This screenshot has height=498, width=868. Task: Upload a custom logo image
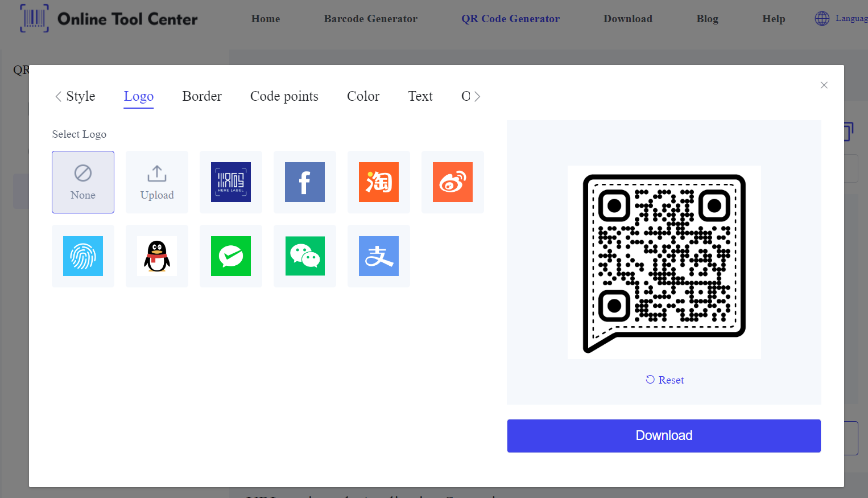point(157,182)
